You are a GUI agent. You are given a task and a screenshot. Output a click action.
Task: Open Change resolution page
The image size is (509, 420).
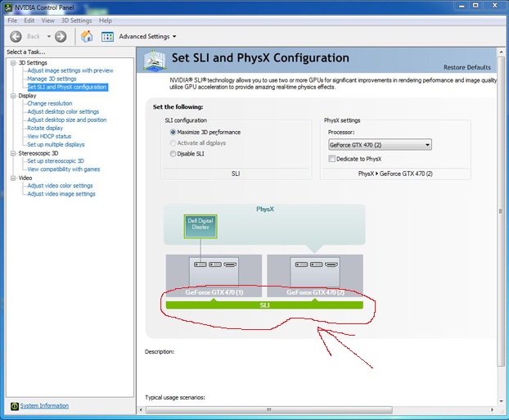50,104
